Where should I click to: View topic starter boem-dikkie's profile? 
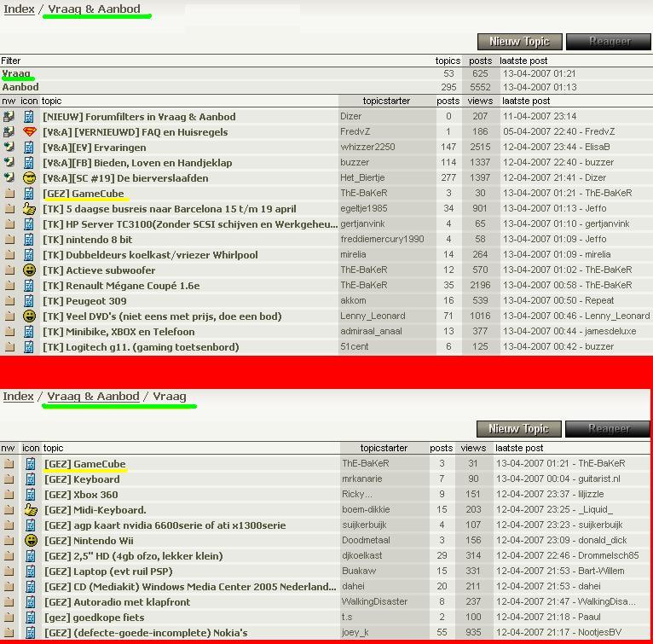[366, 509]
